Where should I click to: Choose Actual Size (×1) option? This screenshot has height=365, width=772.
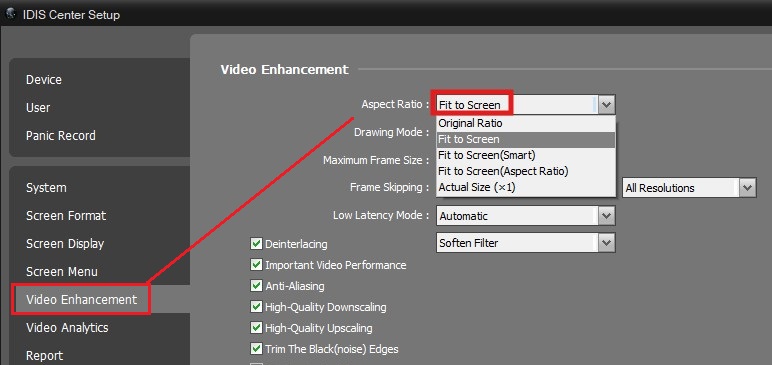pos(526,188)
